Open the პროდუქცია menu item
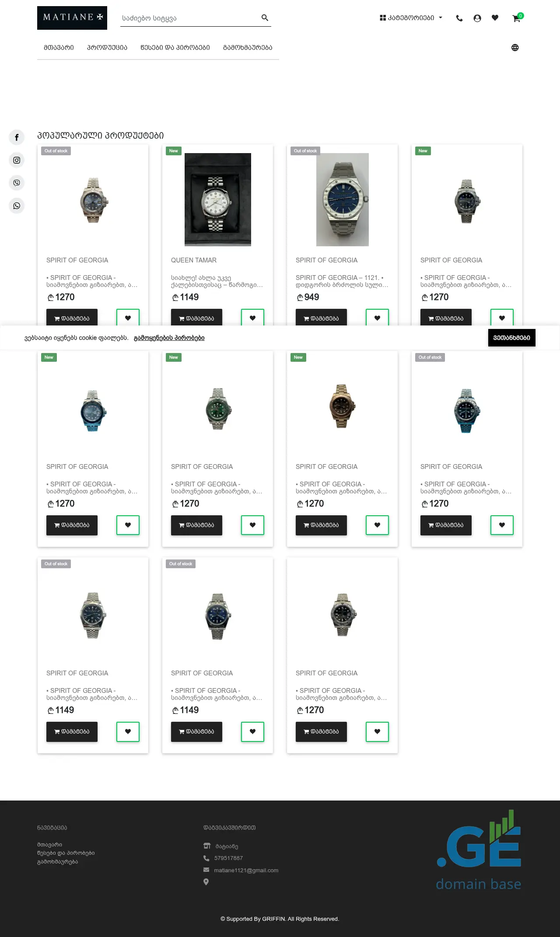The width and height of the screenshot is (560, 937). click(x=107, y=48)
